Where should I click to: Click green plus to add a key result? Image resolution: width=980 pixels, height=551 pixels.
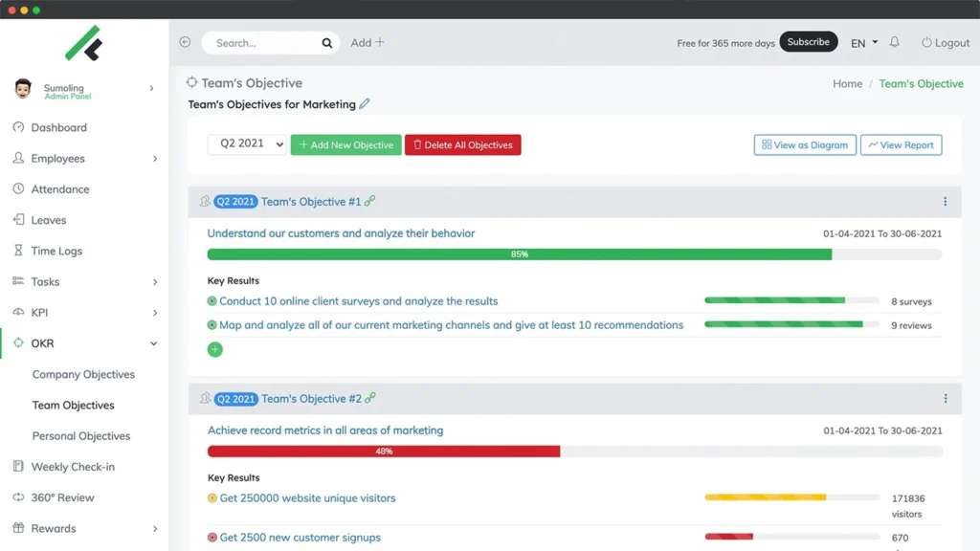click(214, 349)
